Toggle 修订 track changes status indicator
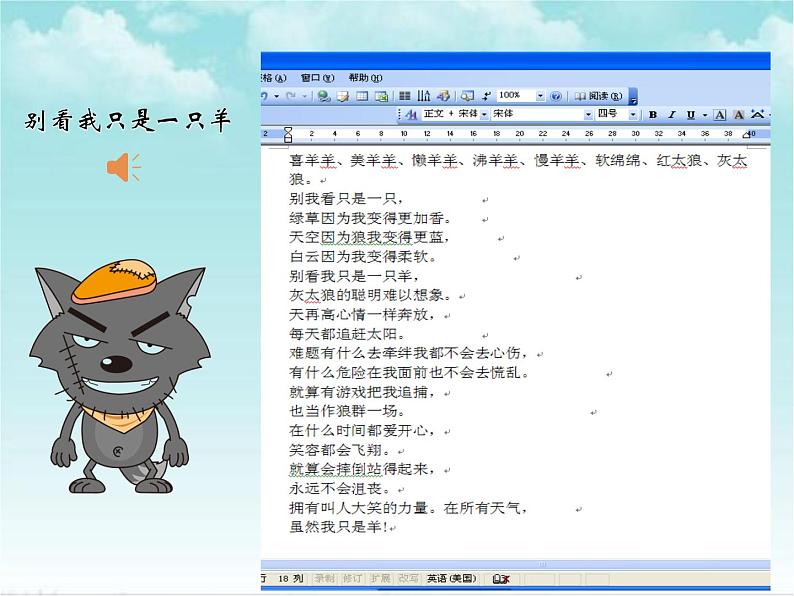The height and width of the screenshot is (596, 794). (x=352, y=578)
